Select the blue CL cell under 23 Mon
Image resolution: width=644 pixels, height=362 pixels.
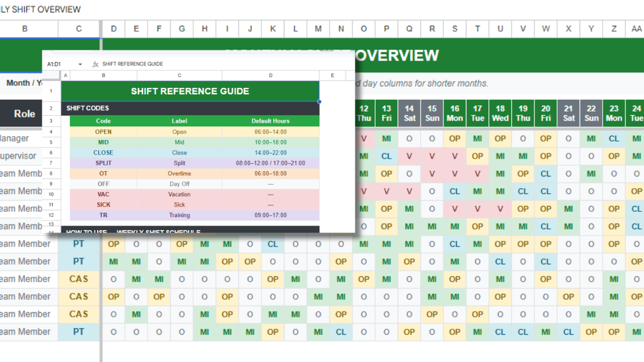[x=614, y=138]
